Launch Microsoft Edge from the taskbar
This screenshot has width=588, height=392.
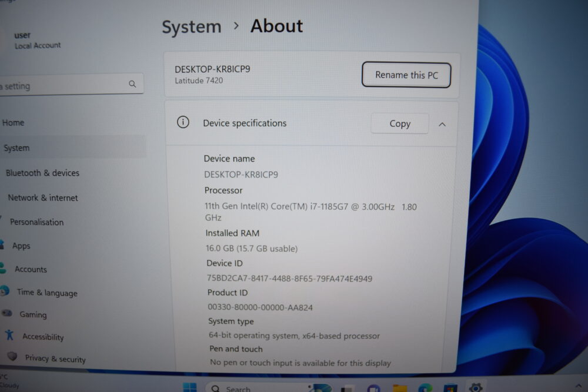click(425, 388)
